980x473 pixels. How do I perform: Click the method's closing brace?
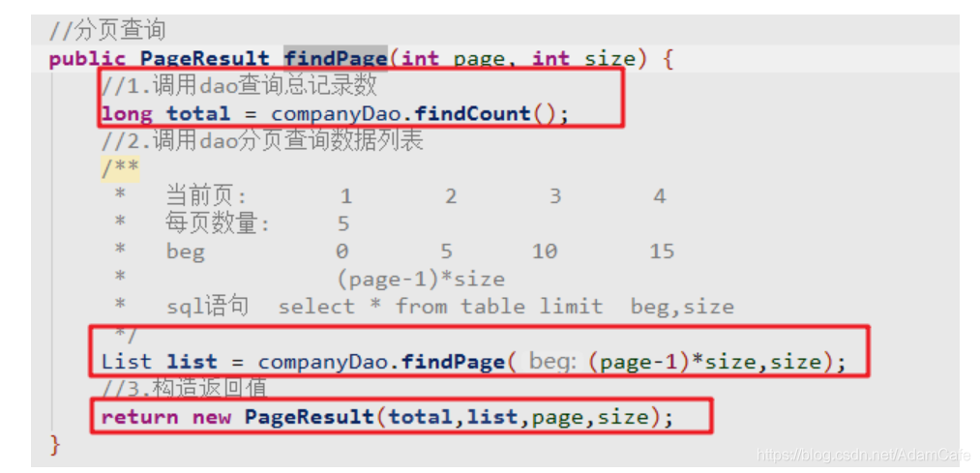click(55, 445)
